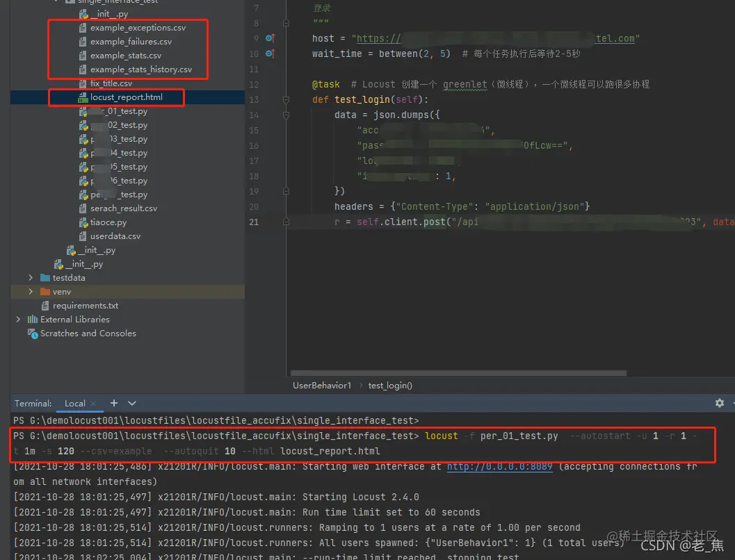Click 'Starting Locust 2.4.0' terminal line
The width and height of the screenshot is (735, 560).
coord(360,497)
